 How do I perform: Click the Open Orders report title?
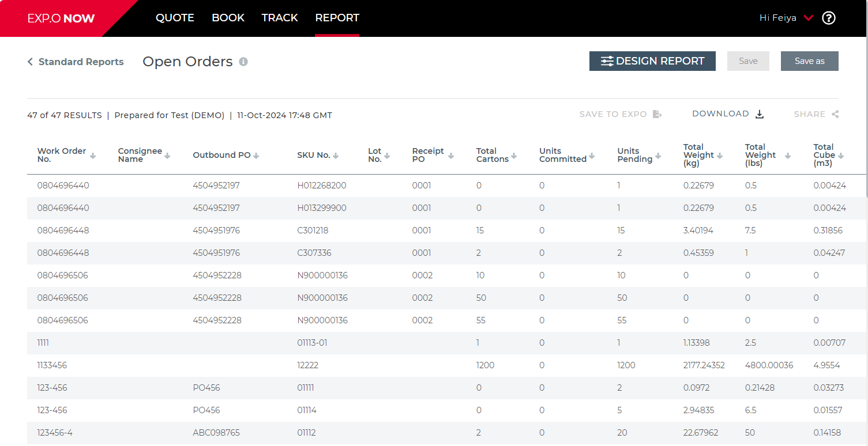point(187,62)
